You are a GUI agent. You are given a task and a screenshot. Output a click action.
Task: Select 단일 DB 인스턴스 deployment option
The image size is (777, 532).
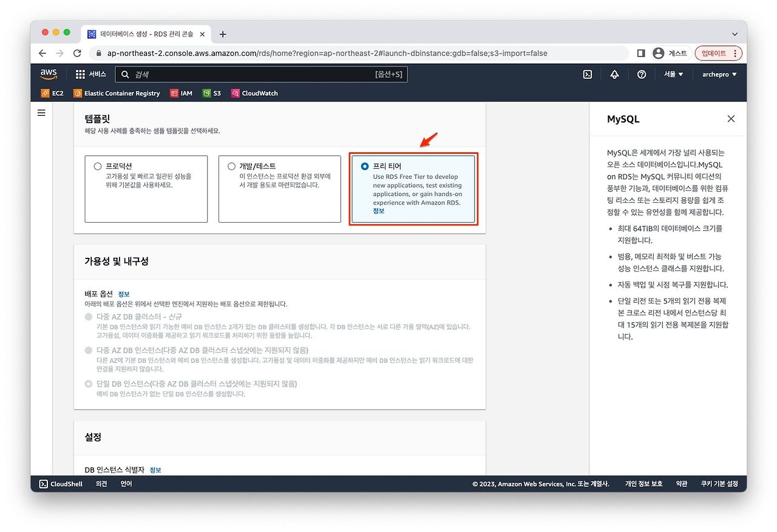click(x=89, y=383)
